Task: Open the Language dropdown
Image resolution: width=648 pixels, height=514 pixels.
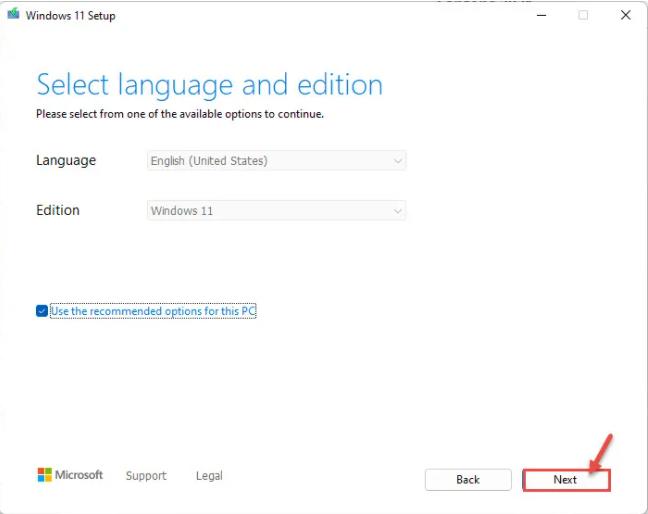Action: tap(276, 160)
